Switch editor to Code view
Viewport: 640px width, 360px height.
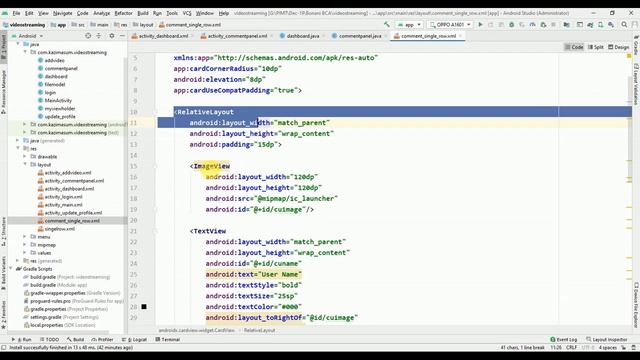[x=574, y=47]
